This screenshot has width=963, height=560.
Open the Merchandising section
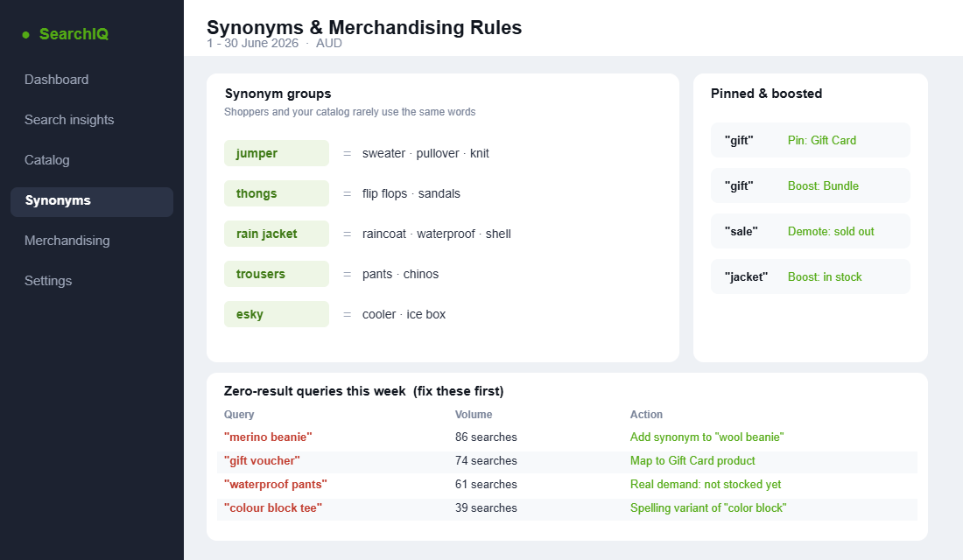67,241
